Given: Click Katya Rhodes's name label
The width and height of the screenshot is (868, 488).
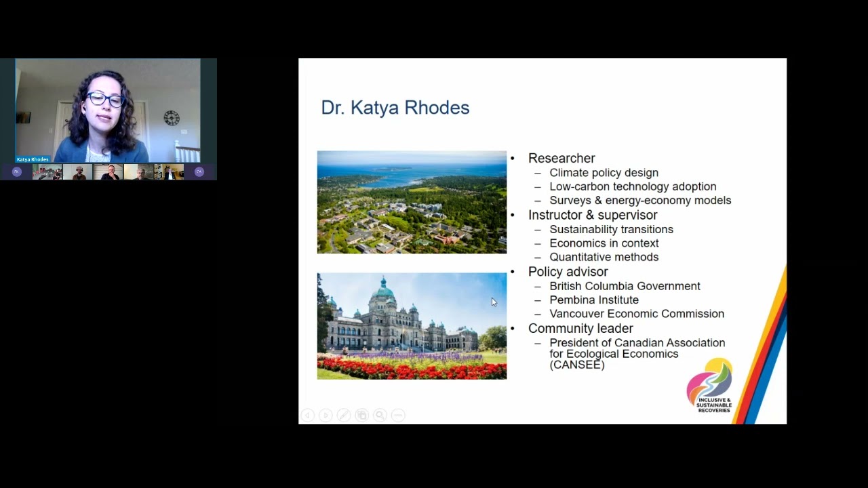Looking at the screenshot, I should (32, 159).
